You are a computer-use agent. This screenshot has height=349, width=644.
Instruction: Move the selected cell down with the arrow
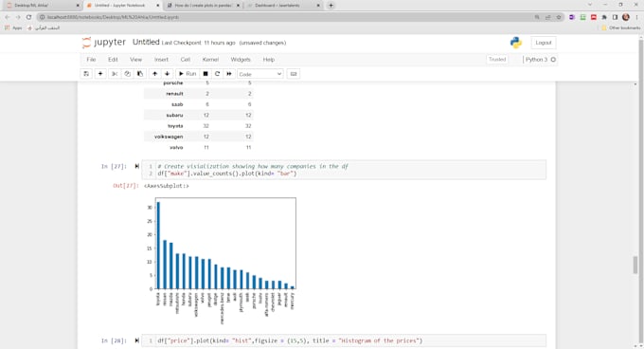168,74
